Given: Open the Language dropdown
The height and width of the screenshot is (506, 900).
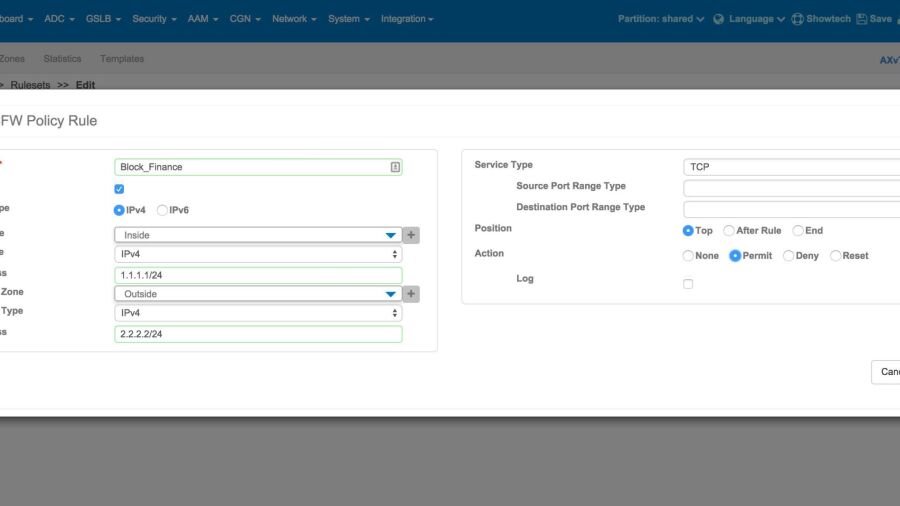Looking at the screenshot, I should click(757, 19).
